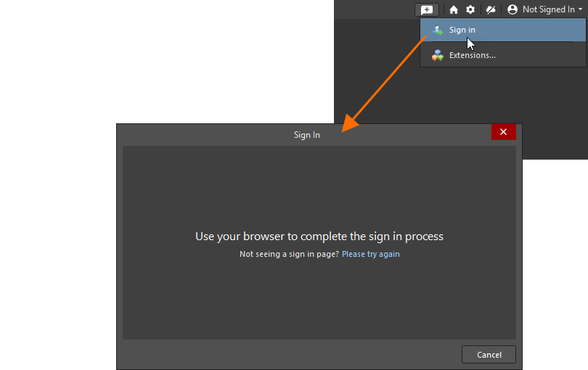Click the notifications disabled icon
The height and width of the screenshot is (370, 588).
tap(491, 9)
